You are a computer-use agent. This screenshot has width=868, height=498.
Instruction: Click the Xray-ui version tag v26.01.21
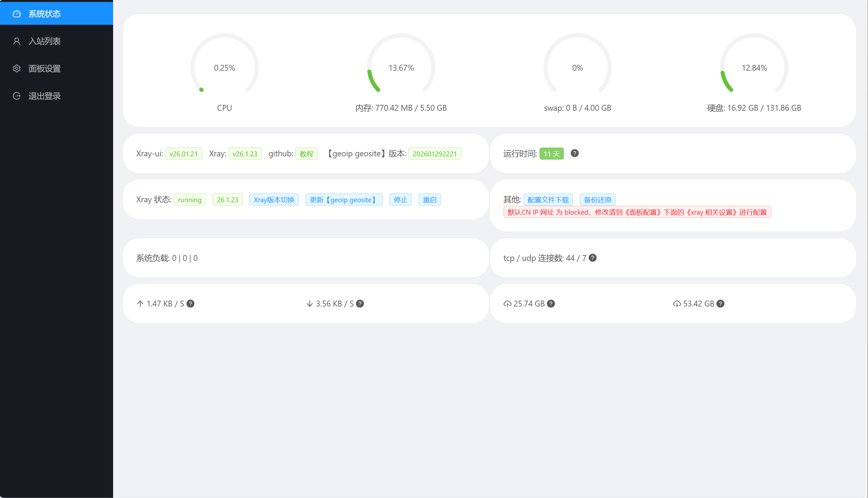[x=184, y=154]
